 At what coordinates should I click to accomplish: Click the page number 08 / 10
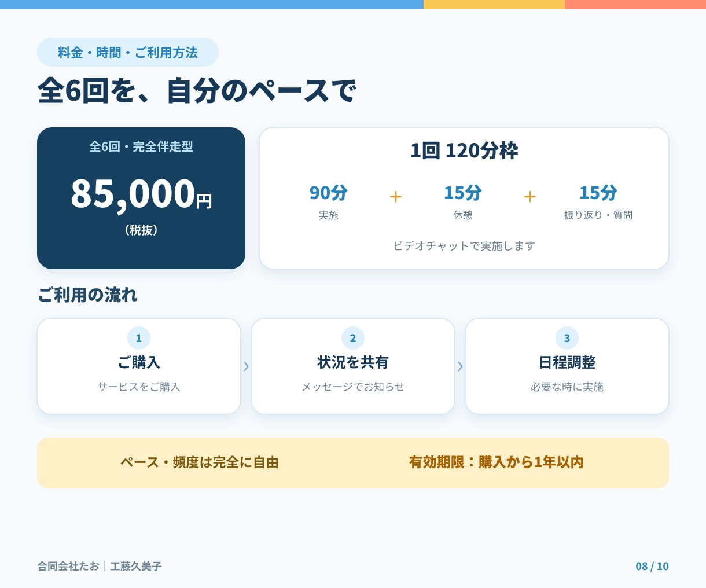click(652, 566)
